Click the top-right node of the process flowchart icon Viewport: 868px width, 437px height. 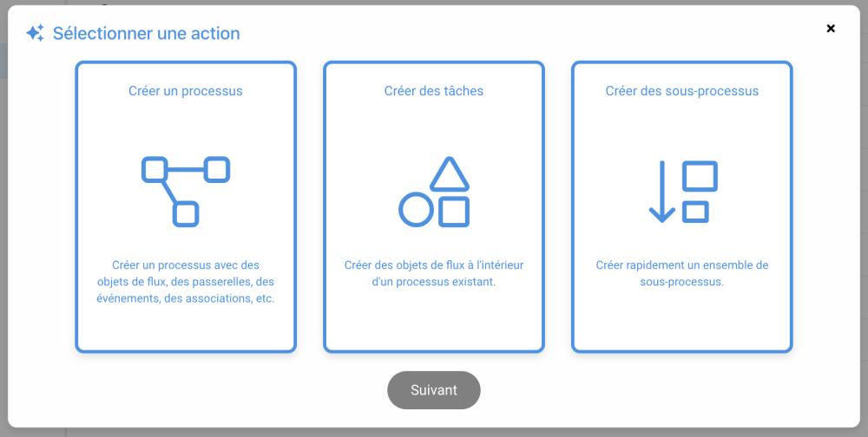pos(217,169)
